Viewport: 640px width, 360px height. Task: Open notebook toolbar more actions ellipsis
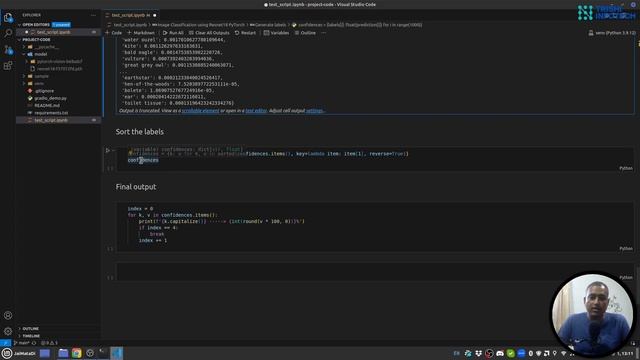click(324, 33)
